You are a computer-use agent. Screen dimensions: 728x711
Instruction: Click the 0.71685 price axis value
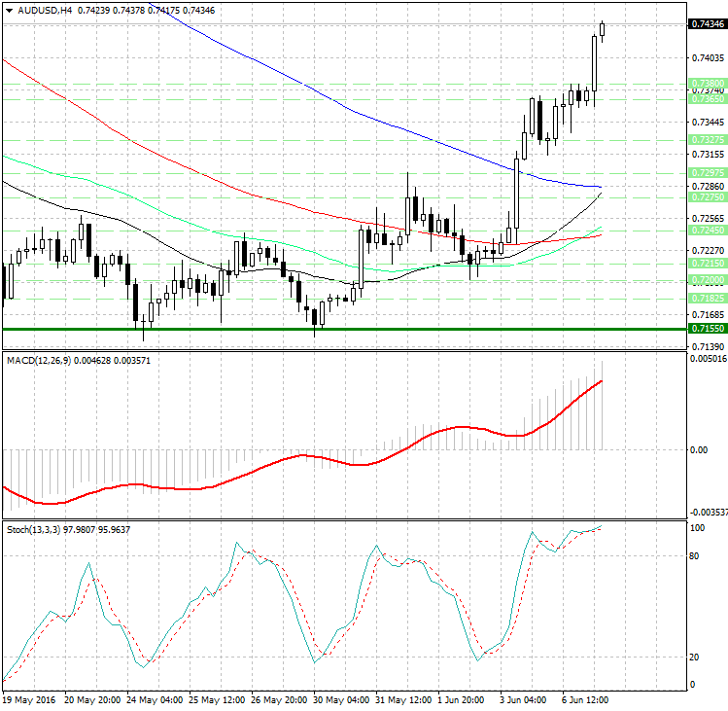tap(708, 315)
